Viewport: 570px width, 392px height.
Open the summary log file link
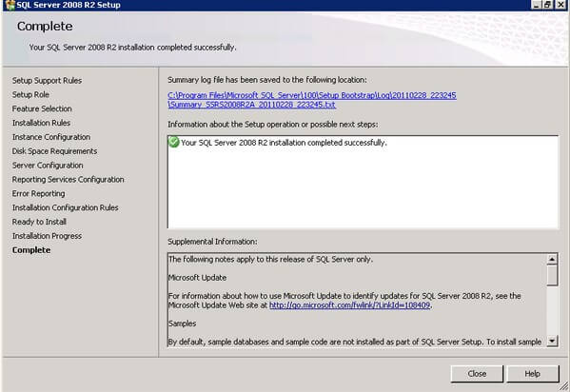click(312, 100)
